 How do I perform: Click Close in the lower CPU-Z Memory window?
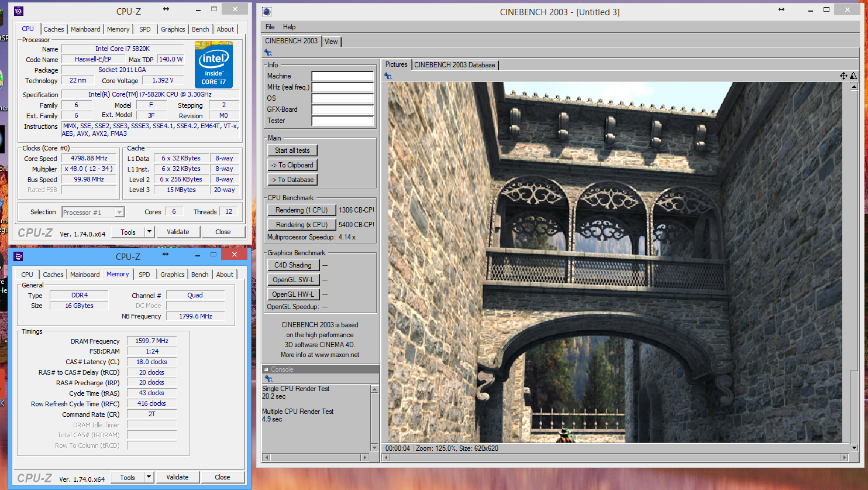[222, 477]
